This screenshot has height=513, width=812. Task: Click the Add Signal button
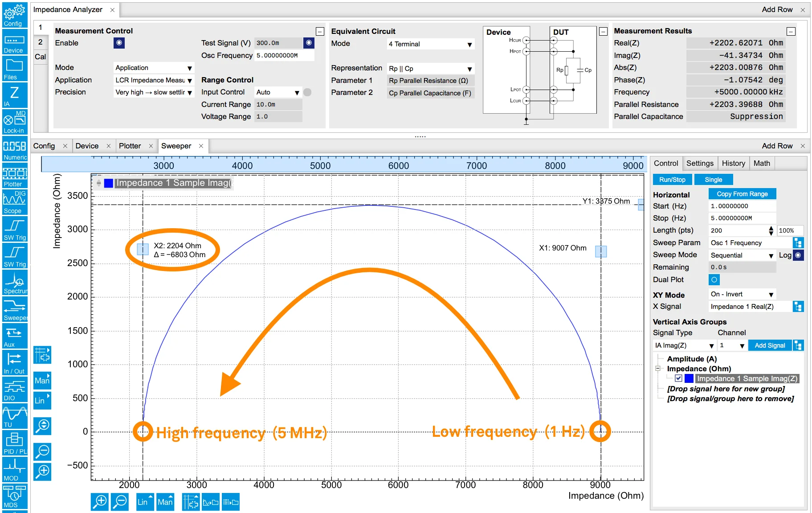(x=770, y=345)
